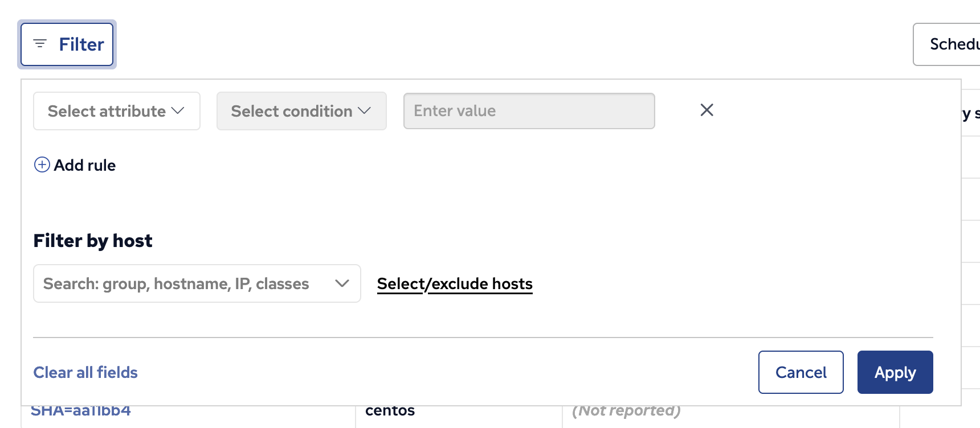Focus the Enter value field
Viewport: 980px width, 428px height.
[x=529, y=111]
